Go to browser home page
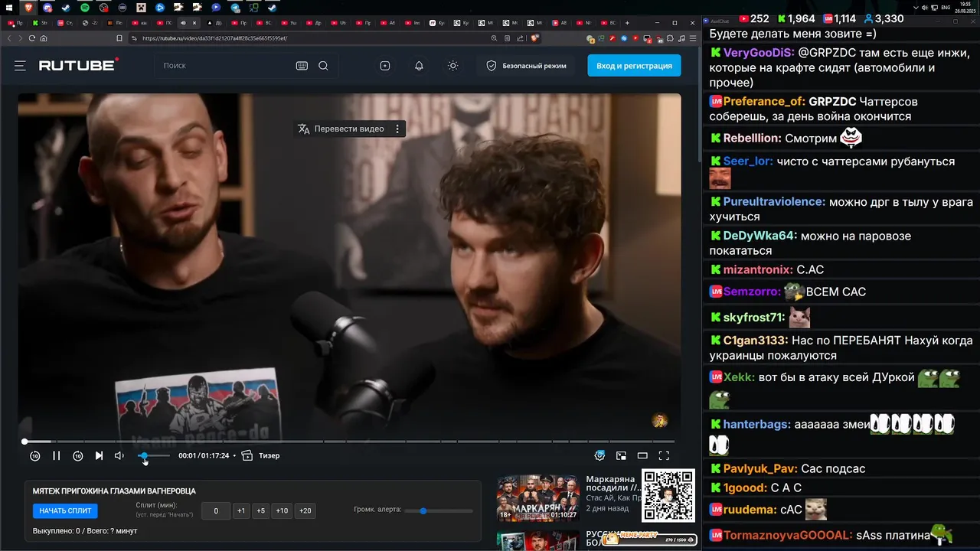Image resolution: width=980 pixels, height=551 pixels. (x=44, y=38)
